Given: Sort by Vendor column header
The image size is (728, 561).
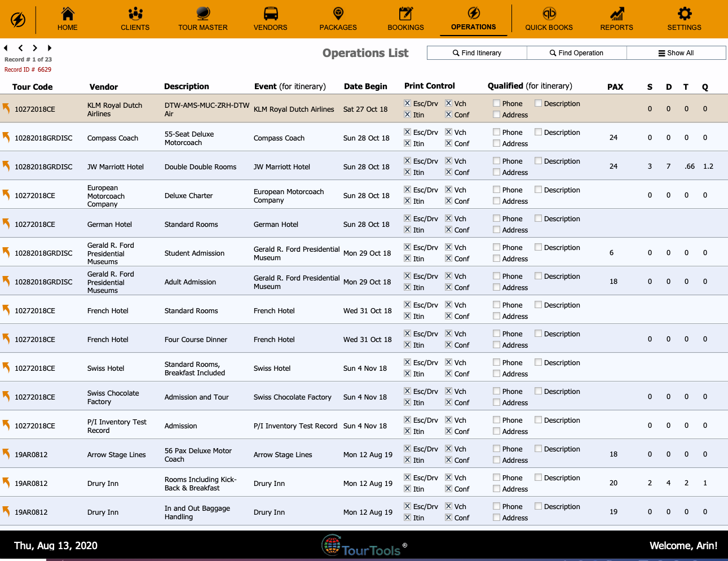Looking at the screenshot, I should tap(104, 87).
